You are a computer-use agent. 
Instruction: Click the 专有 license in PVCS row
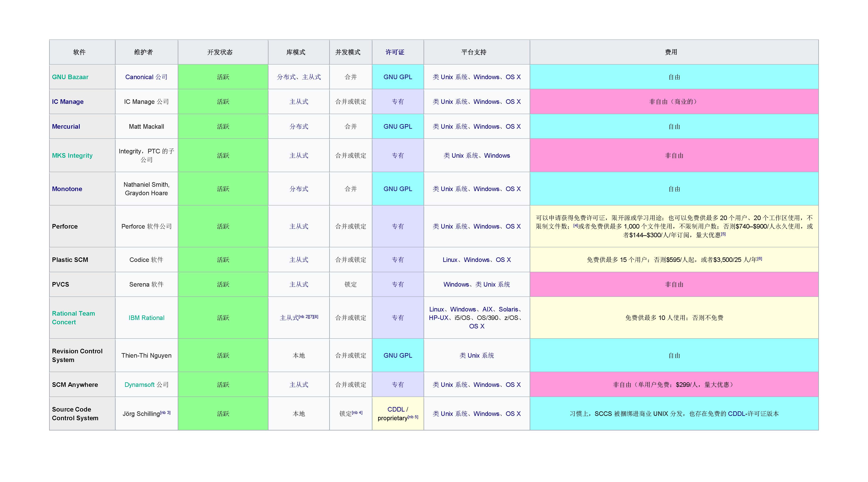coord(398,284)
